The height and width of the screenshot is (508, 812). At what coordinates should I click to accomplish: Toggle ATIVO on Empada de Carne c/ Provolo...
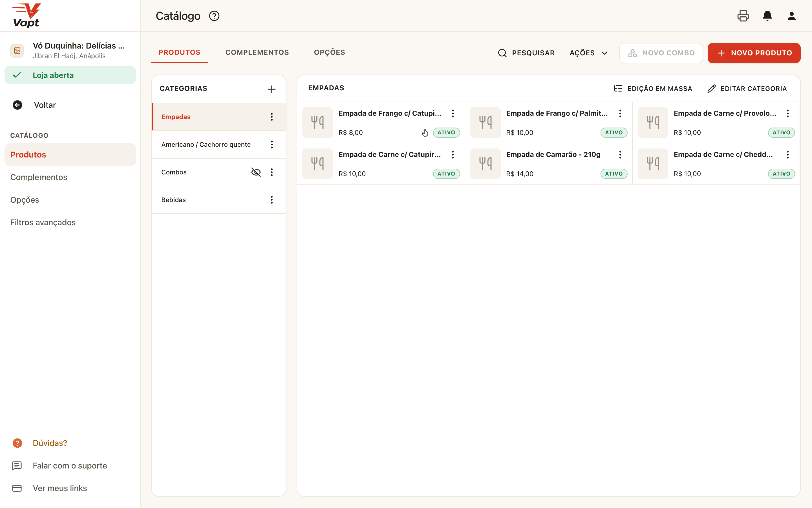(x=781, y=133)
